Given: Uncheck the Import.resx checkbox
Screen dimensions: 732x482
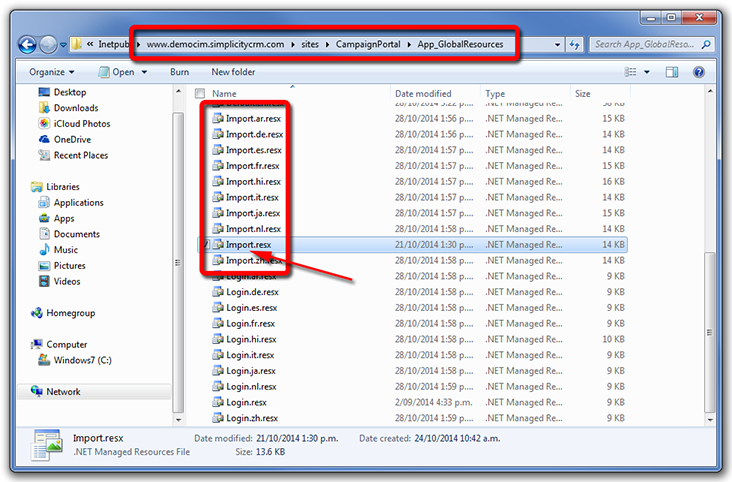Looking at the screenshot, I should coord(206,244).
